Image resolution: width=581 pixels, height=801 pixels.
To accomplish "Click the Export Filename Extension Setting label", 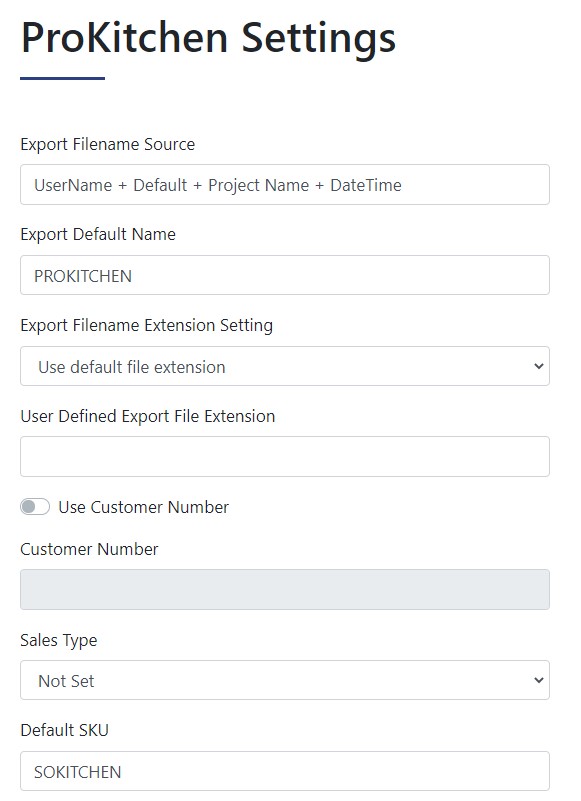I will [x=146, y=325].
